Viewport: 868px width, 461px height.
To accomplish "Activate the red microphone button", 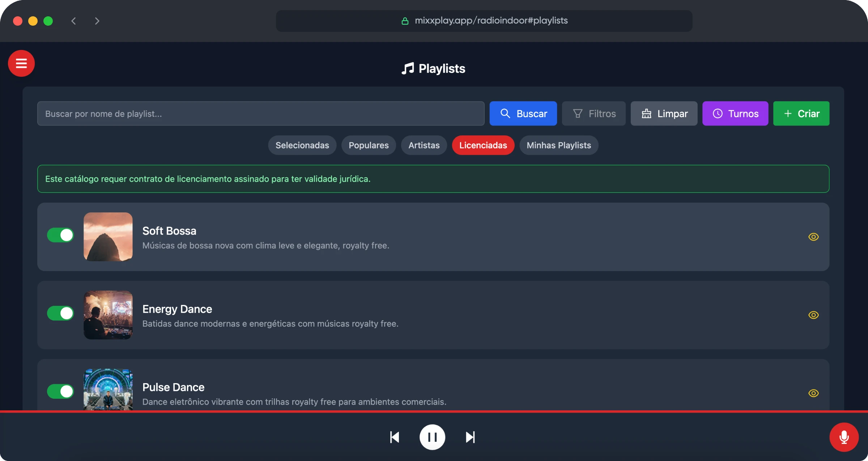I will (844, 437).
